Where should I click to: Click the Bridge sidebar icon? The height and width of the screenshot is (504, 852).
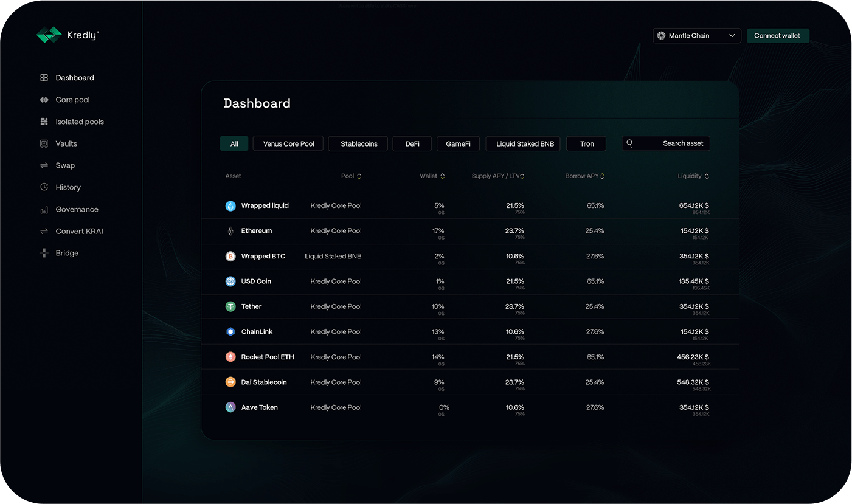click(x=44, y=253)
